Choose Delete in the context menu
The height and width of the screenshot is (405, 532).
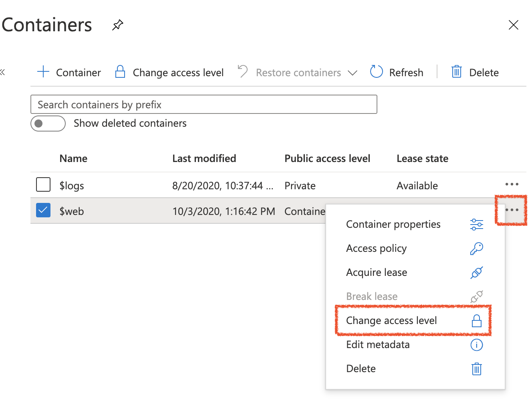coord(415,369)
